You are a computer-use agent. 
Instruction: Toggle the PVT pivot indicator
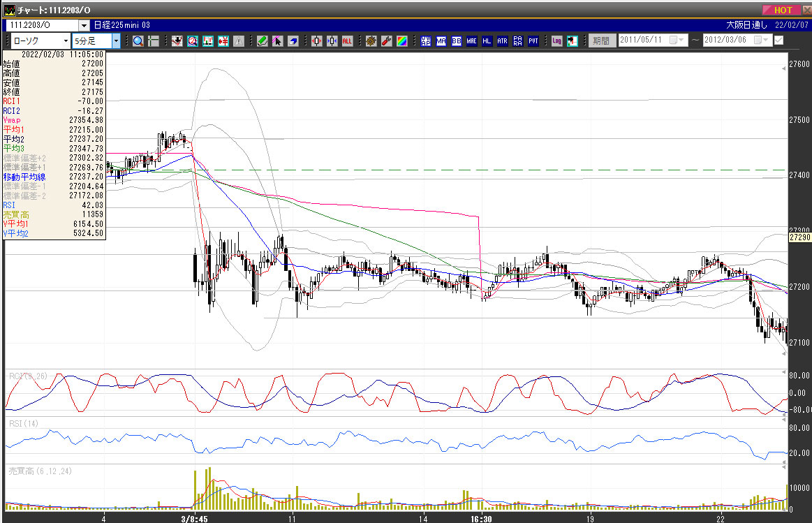533,41
